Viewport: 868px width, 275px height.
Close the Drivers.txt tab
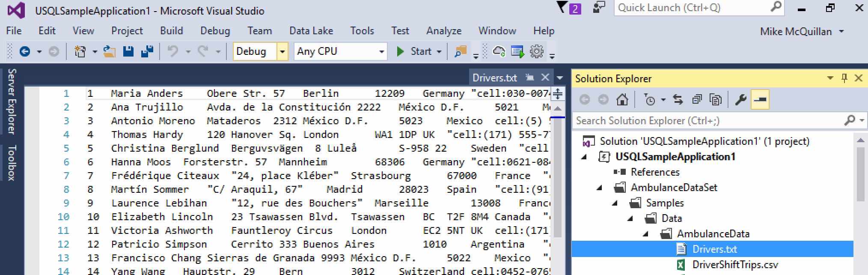545,78
